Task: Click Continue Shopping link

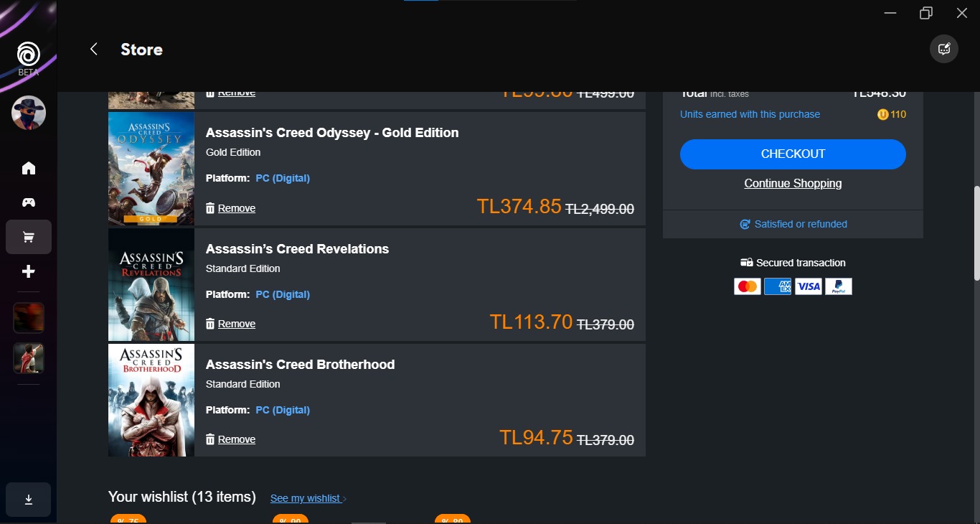Action: coord(793,184)
